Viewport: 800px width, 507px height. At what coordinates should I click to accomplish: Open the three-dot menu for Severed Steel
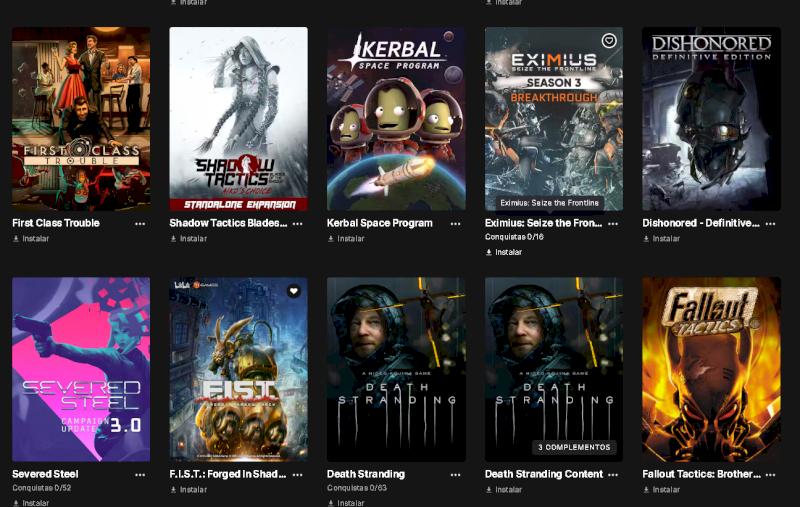click(140, 475)
